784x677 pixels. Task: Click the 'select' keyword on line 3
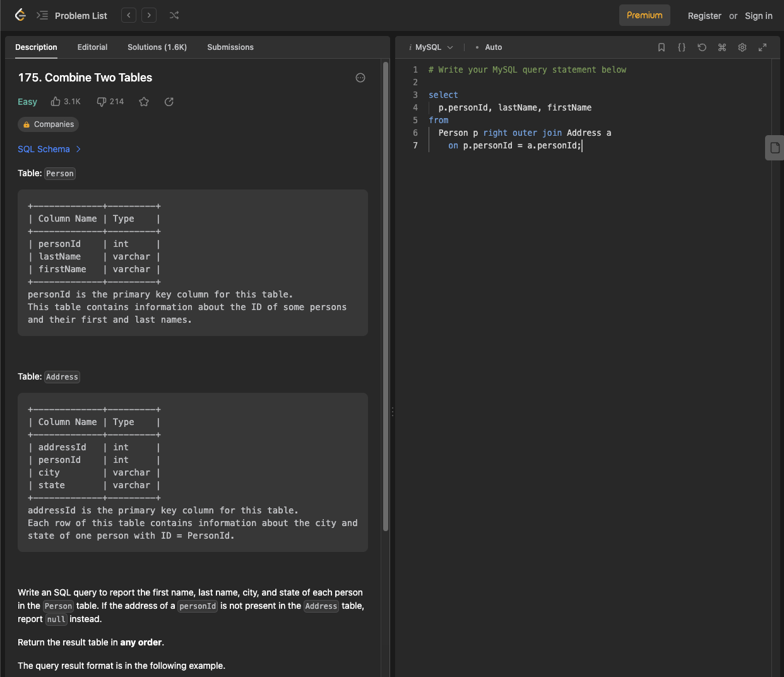coord(443,95)
